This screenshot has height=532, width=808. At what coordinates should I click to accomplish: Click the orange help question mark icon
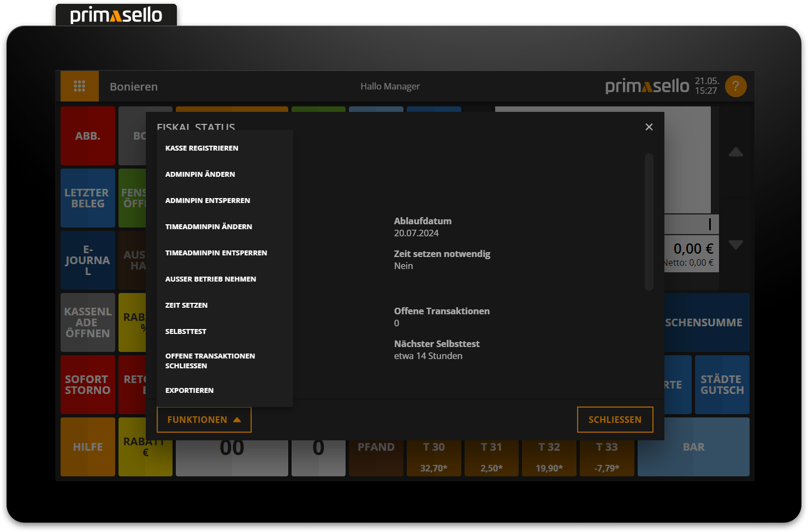[x=735, y=86]
